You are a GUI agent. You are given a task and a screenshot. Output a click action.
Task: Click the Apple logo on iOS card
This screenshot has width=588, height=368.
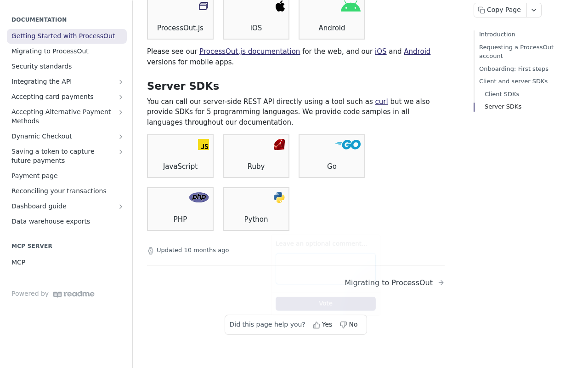tap(280, 6)
